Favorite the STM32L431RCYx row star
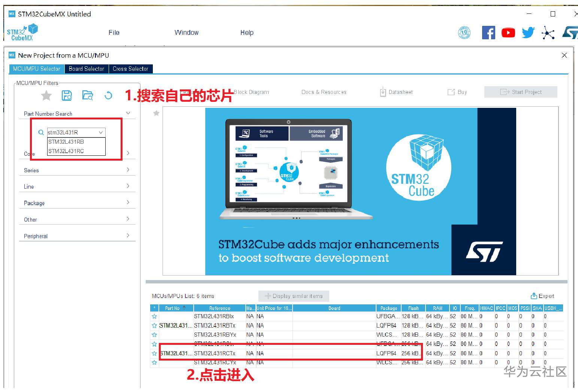Viewport: 578px width, 392px height. click(x=154, y=362)
